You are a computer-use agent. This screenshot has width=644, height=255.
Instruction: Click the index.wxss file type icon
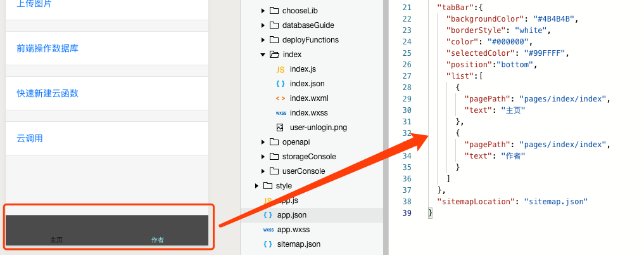pos(281,113)
